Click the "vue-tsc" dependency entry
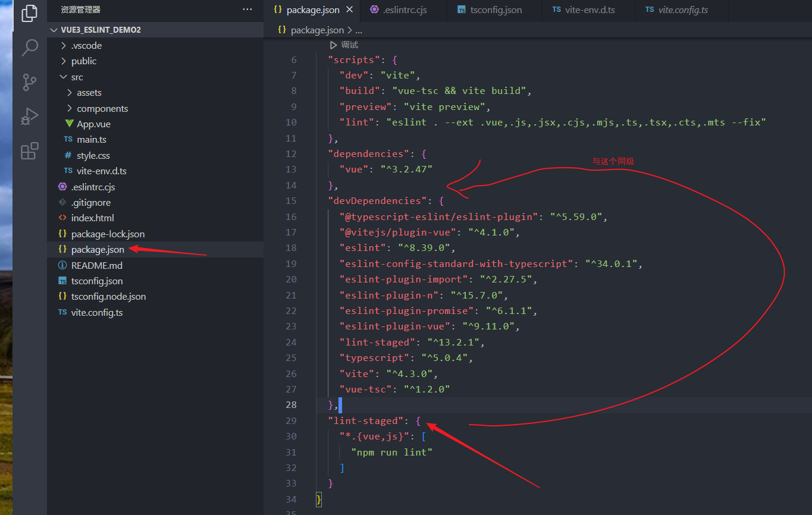 pyautogui.click(x=394, y=390)
